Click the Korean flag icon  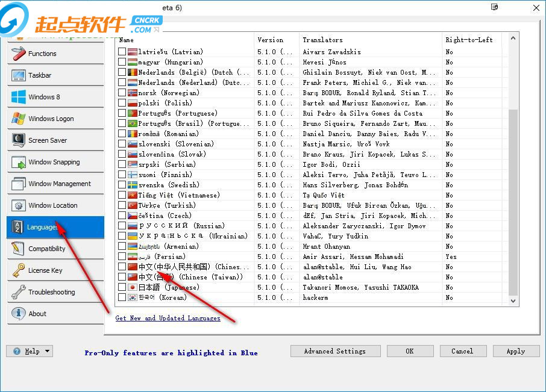(x=133, y=297)
